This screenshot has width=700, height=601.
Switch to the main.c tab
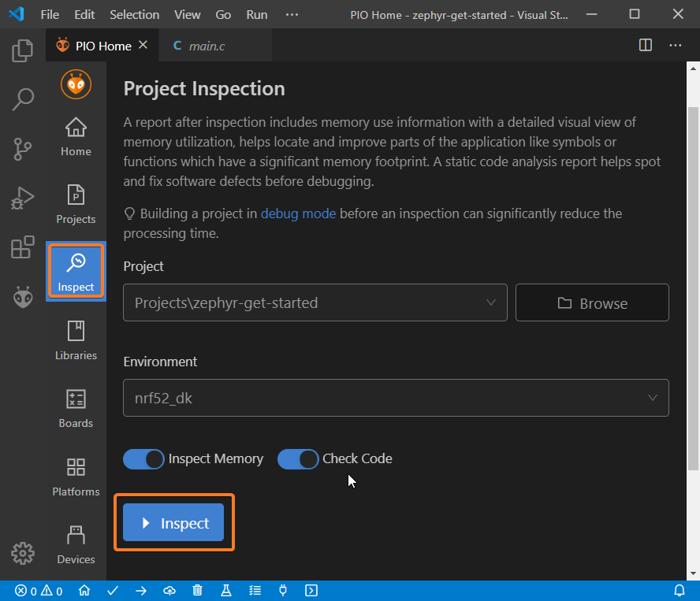pyautogui.click(x=215, y=46)
